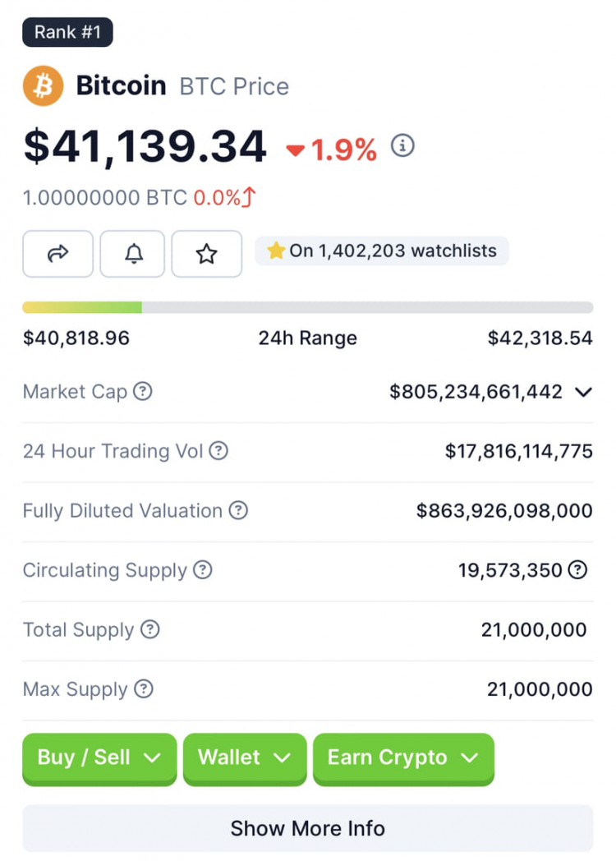Click Show More Info button
The height and width of the screenshot is (861, 616).
[x=308, y=828]
